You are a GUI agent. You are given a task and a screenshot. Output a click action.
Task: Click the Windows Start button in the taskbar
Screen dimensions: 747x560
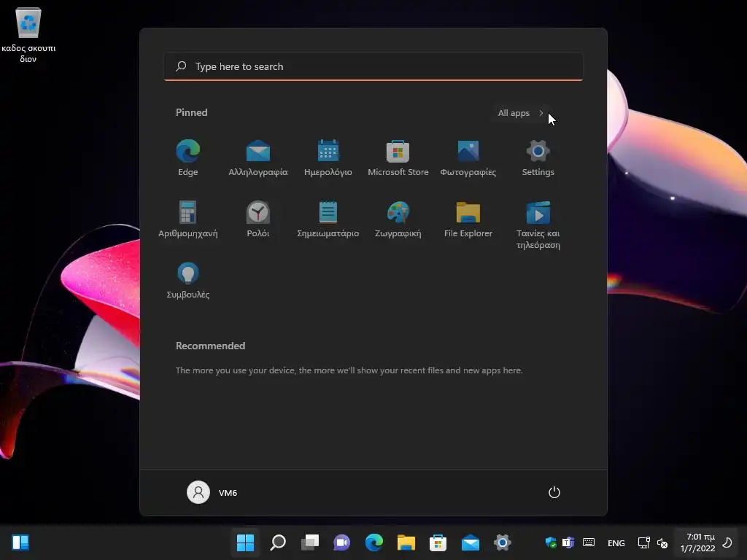click(x=245, y=542)
